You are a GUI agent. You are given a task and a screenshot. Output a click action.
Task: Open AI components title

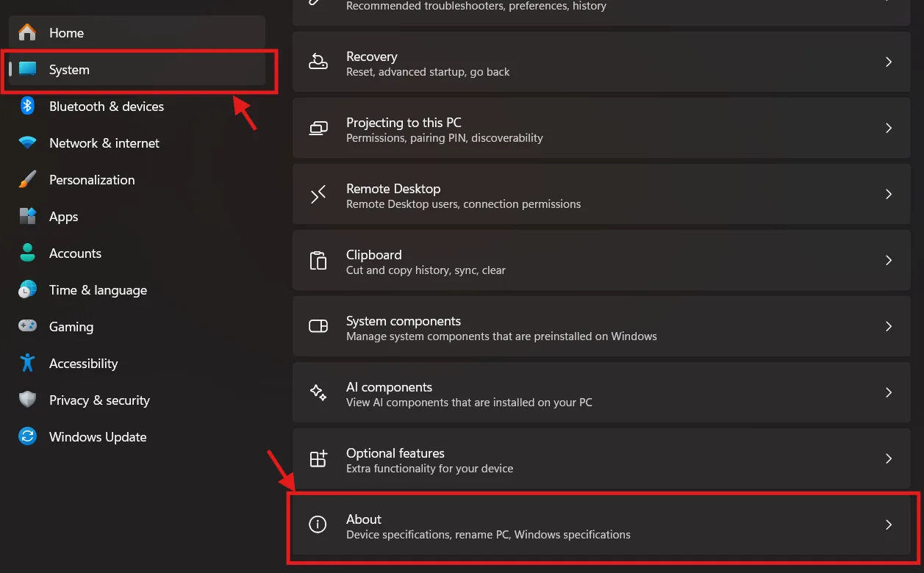[389, 387]
